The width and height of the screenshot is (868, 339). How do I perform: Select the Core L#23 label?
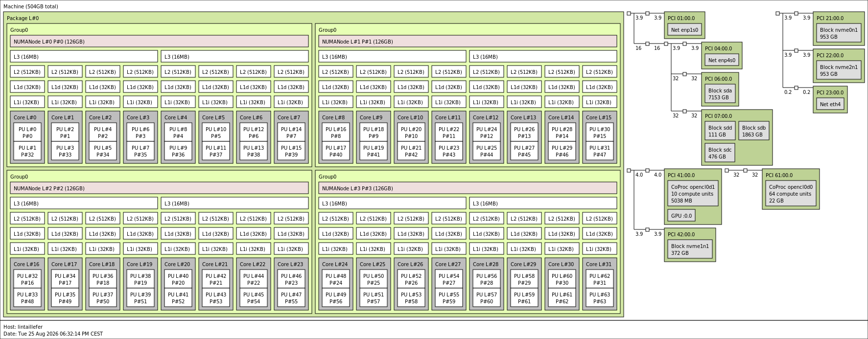[290, 264]
